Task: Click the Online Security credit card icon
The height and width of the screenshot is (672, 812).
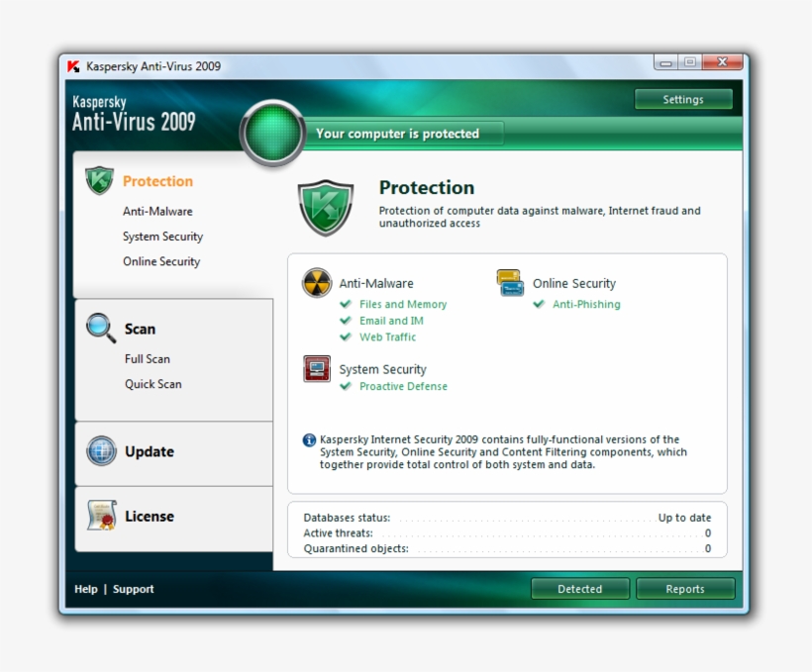Action: coord(510,283)
